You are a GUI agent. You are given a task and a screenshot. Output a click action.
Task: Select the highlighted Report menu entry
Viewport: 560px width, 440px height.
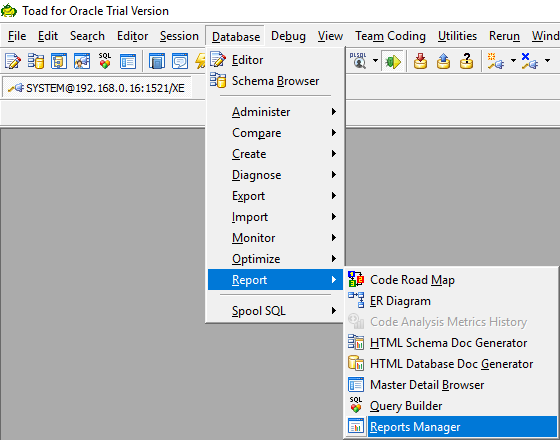click(275, 280)
